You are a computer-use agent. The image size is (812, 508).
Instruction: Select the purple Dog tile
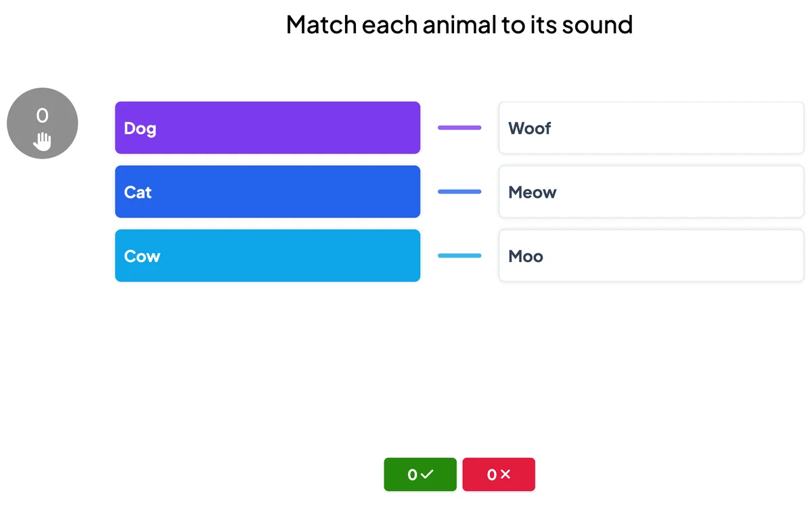[x=267, y=127]
